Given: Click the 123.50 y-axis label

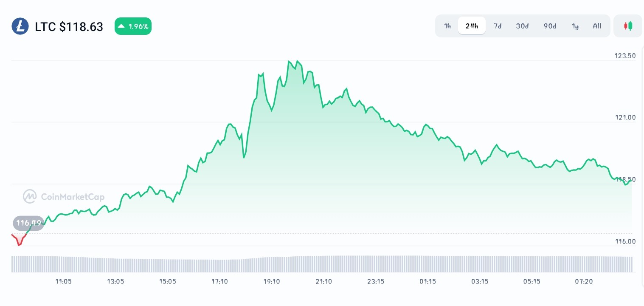Looking at the screenshot, I should (624, 56).
